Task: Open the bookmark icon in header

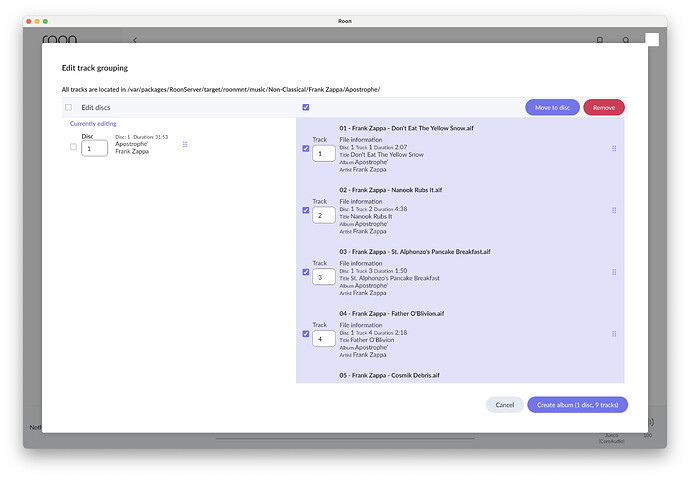Action: (599, 40)
